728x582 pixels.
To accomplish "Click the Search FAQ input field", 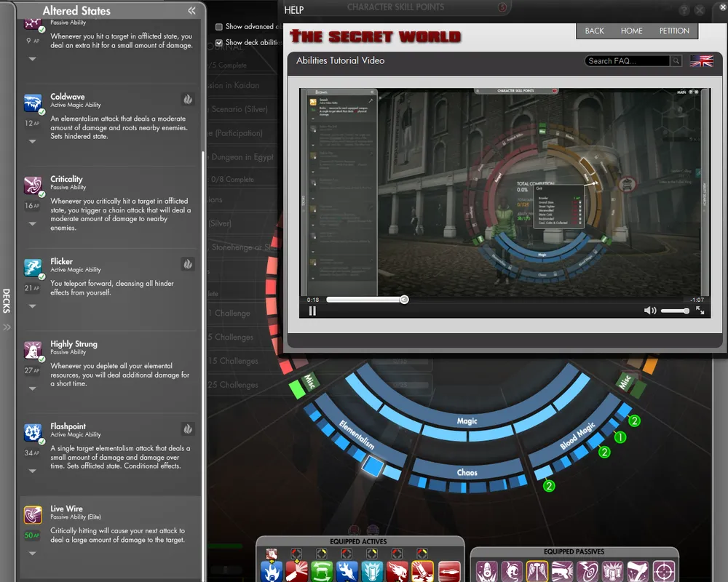I will tap(627, 61).
